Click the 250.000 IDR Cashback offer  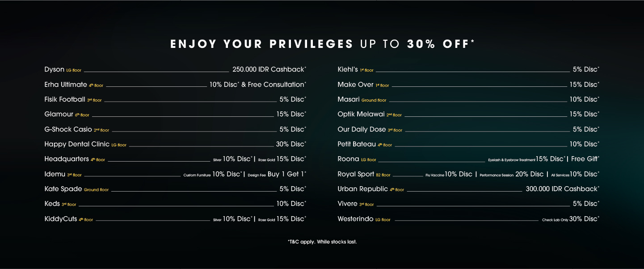click(x=269, y=69)
